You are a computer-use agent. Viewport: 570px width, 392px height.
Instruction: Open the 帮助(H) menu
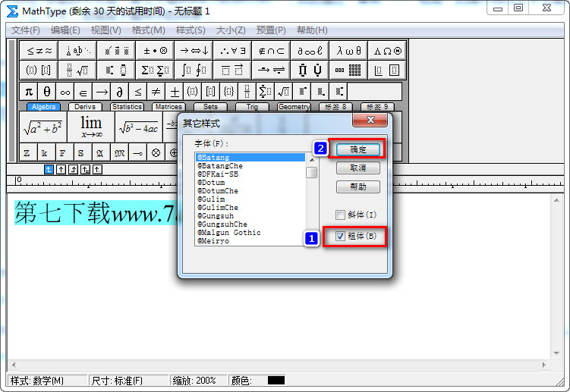tap(312, 30)
